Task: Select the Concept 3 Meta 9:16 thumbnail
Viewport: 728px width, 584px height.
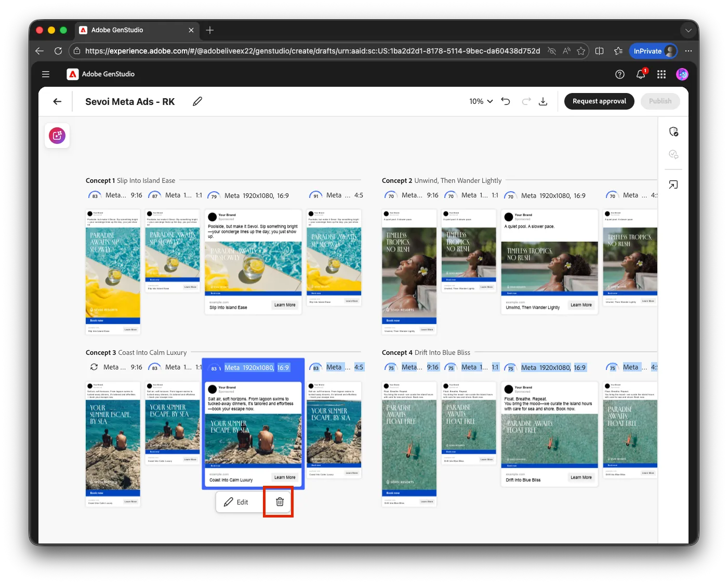Action: (x=113, y=444)
